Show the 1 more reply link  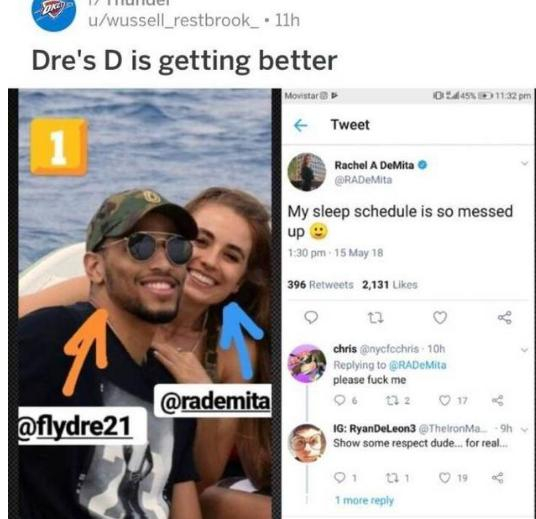(364, 501)
